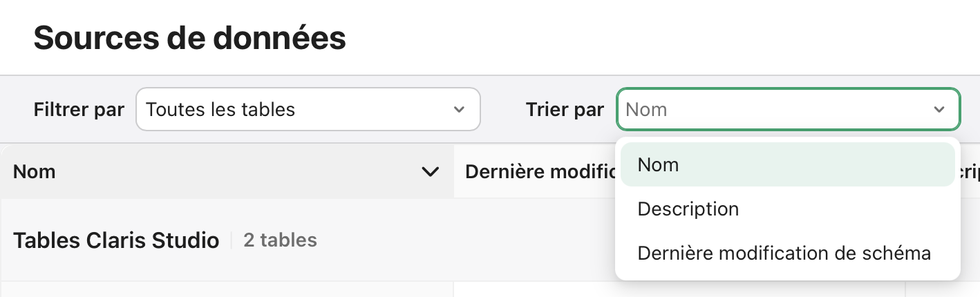The height and width of the screenshot is (297, 980).
Task: Click the chevron in Toutes les tables filter
Action: [459, 109]
